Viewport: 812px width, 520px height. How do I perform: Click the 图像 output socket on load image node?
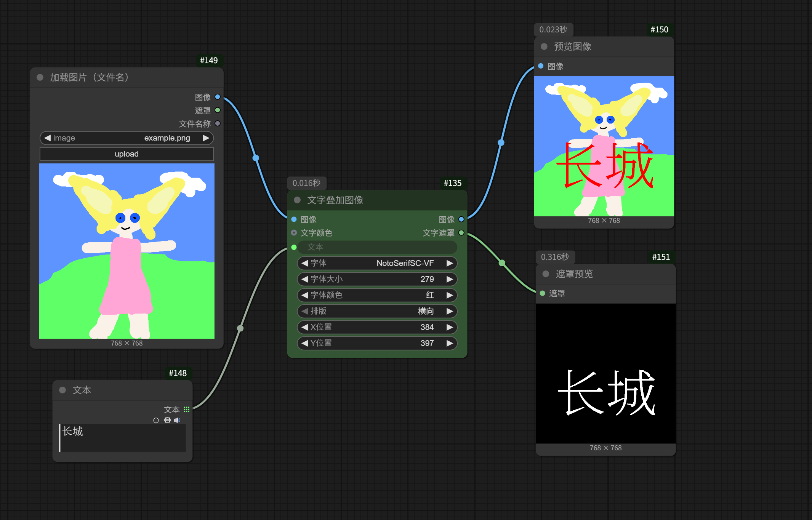click(218, 97)
